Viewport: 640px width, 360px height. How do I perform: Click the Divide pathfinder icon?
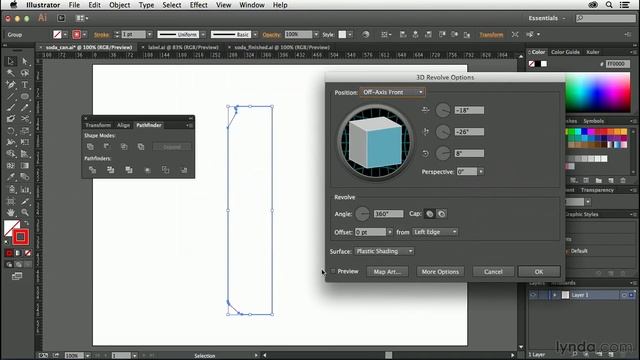[x=92, y=170]
